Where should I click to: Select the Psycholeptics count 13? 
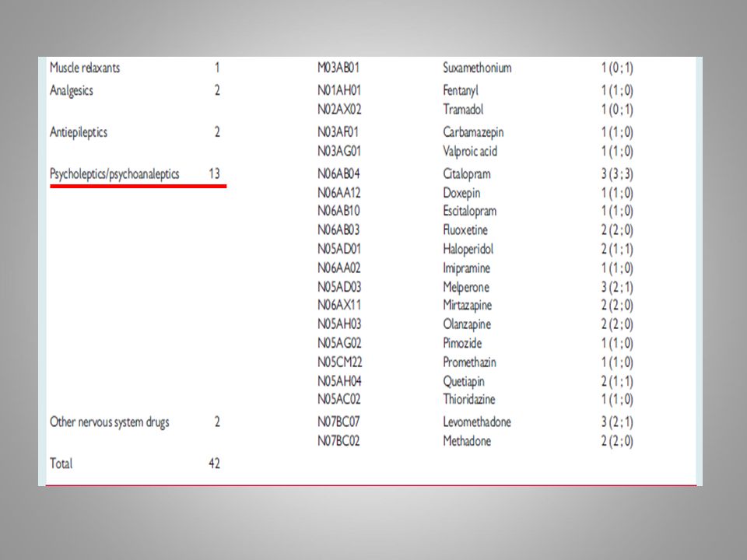(215, 173)
